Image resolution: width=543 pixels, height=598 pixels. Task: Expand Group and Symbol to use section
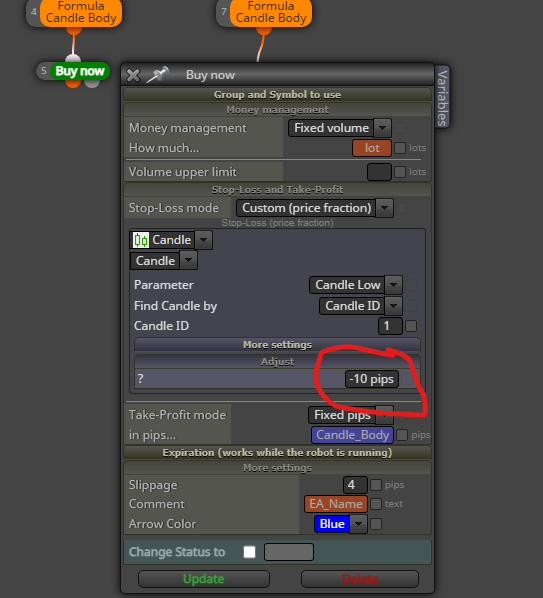pos(277,95)
